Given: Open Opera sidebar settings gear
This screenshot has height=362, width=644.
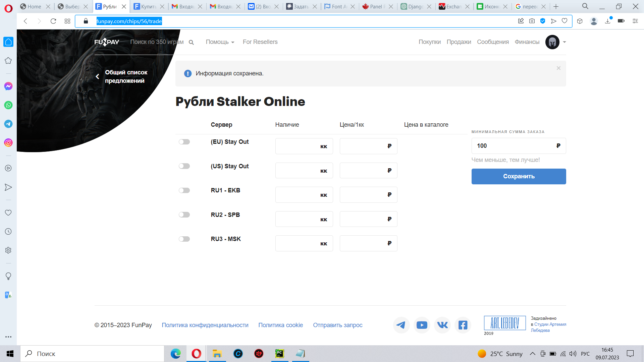Looking at the screenshot, I should point(8,250).
